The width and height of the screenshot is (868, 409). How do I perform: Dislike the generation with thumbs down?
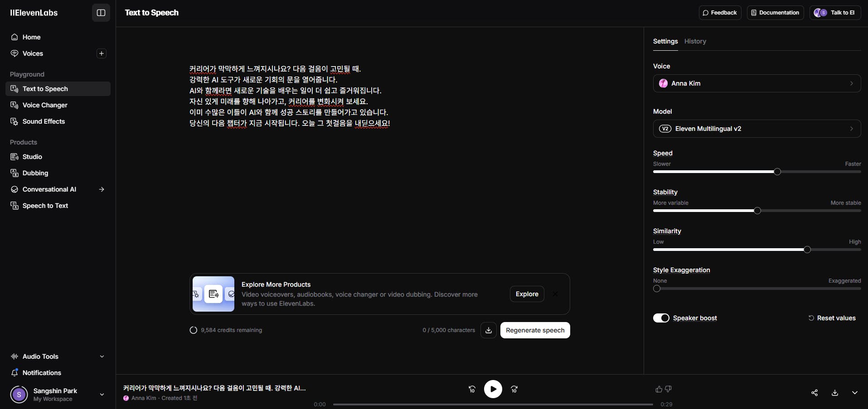pos(668,389)
